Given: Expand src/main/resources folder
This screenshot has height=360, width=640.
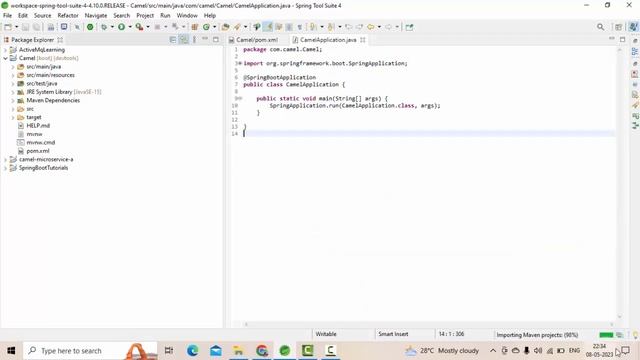Looking at the screenshot, I should 13,75.
